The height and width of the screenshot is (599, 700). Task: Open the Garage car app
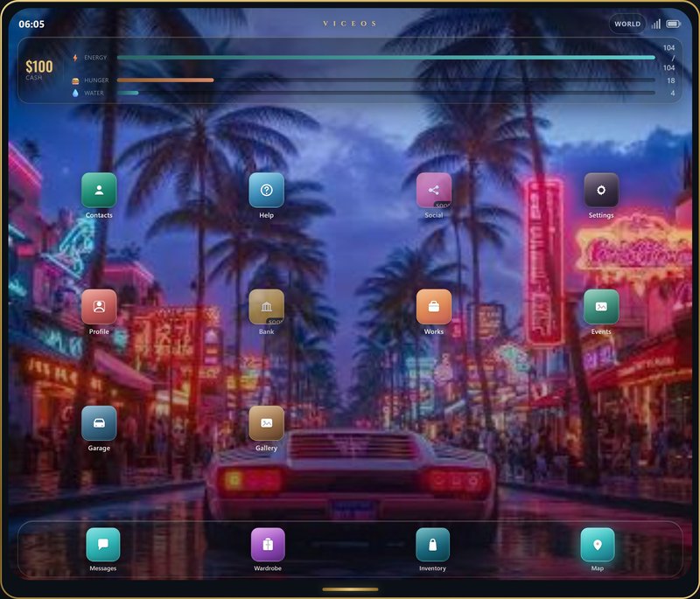(x=99, y=423)
